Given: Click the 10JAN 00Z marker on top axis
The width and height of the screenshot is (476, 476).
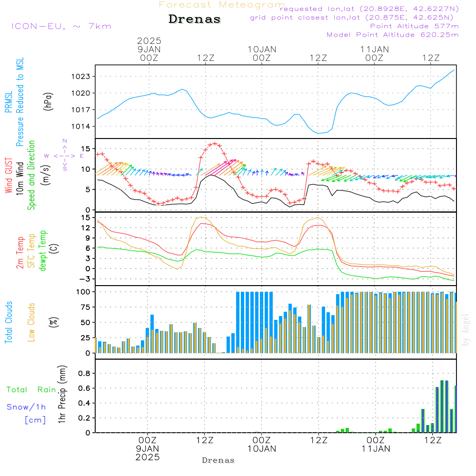Looking at the screenshot, I should (x=262, y=53).
